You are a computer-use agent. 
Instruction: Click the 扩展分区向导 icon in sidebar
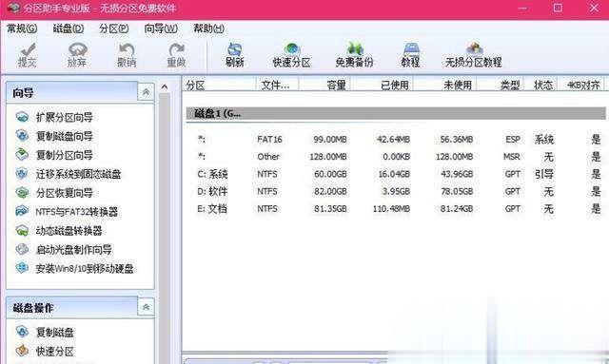22,117
